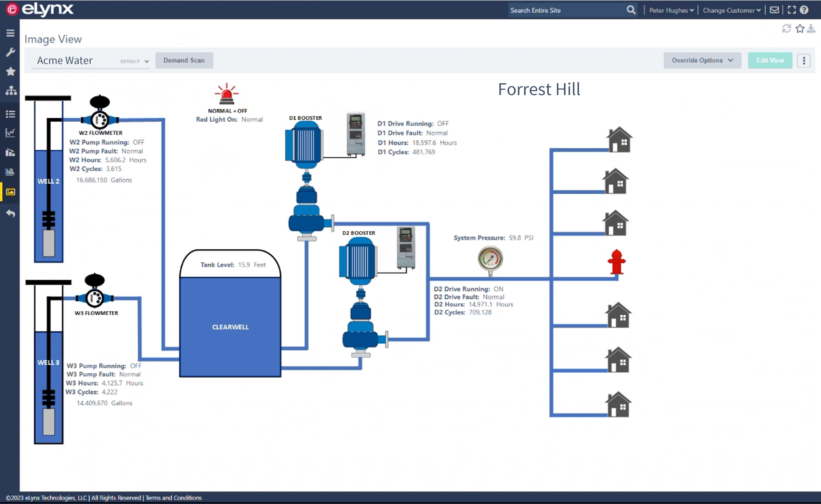Click the system pressure gauge

(490, 259)
